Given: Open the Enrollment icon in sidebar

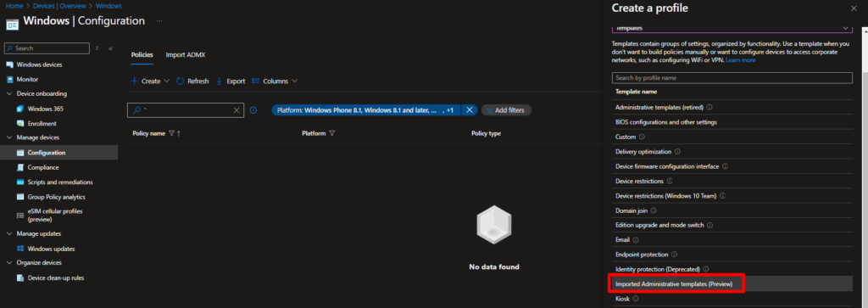Looking at the screenshot, I should coord(20,124).
